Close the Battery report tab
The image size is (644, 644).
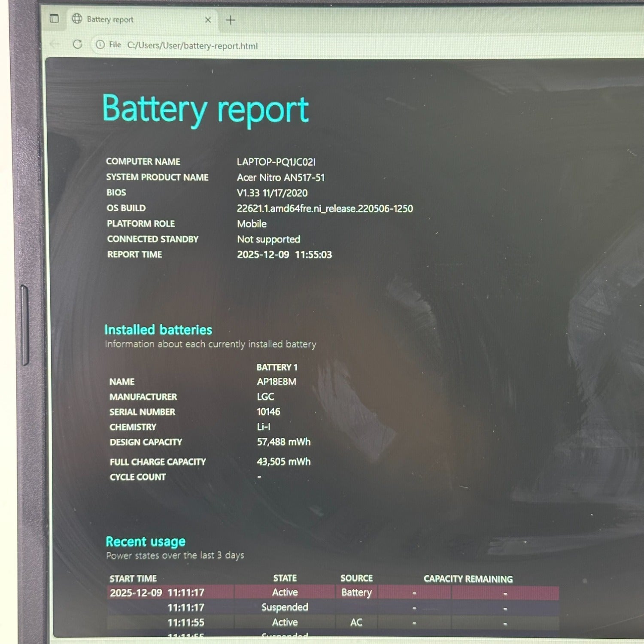[208, 20]
